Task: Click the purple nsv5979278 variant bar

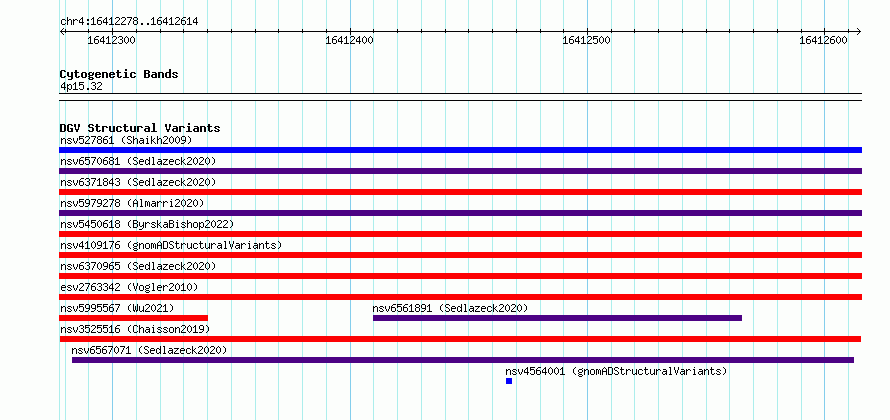Action: coord(460,213)
